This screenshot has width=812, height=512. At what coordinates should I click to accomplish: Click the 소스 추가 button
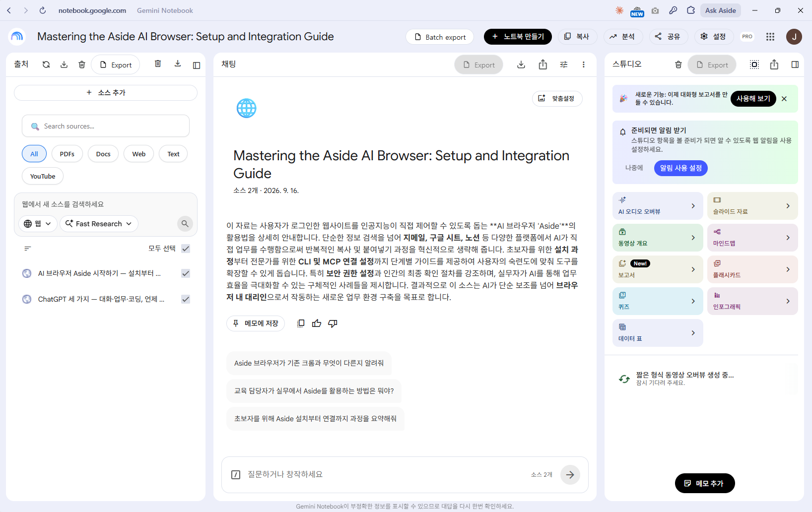(x=106, y=93)
